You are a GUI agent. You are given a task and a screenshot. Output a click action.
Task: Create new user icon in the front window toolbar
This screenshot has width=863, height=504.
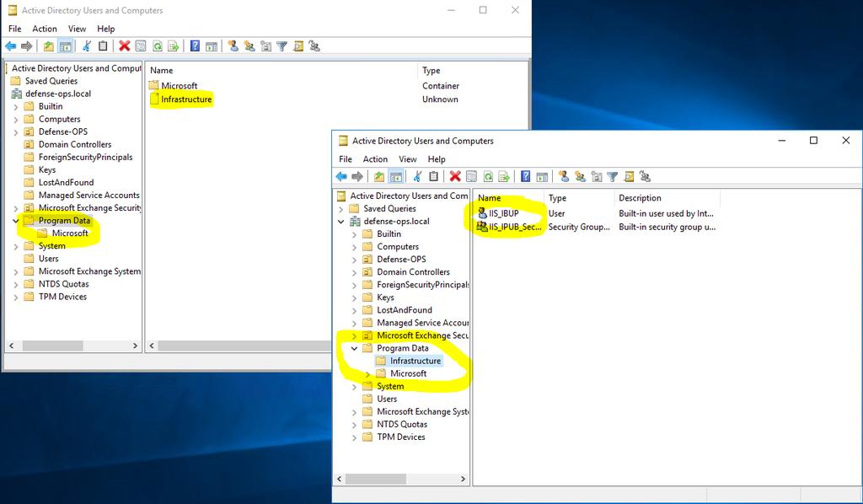click(x=564, y=177)
